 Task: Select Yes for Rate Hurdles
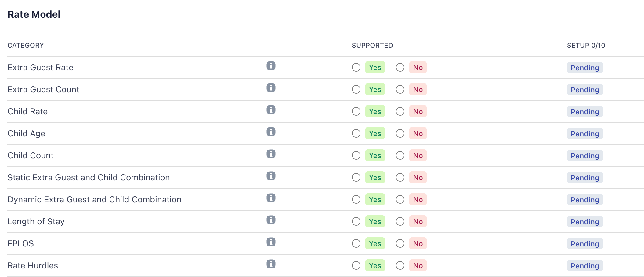pos(356,266)
